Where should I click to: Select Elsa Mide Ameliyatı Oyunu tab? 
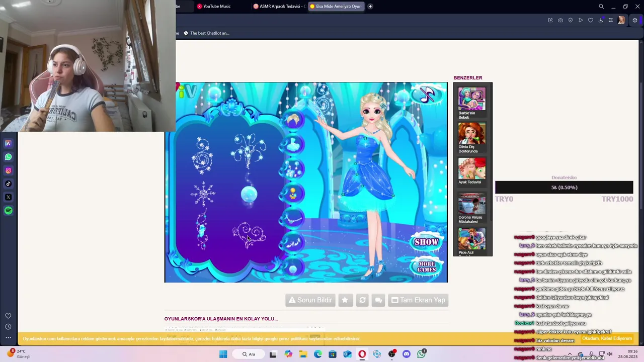pyautogui.click(x=336, y=6)
